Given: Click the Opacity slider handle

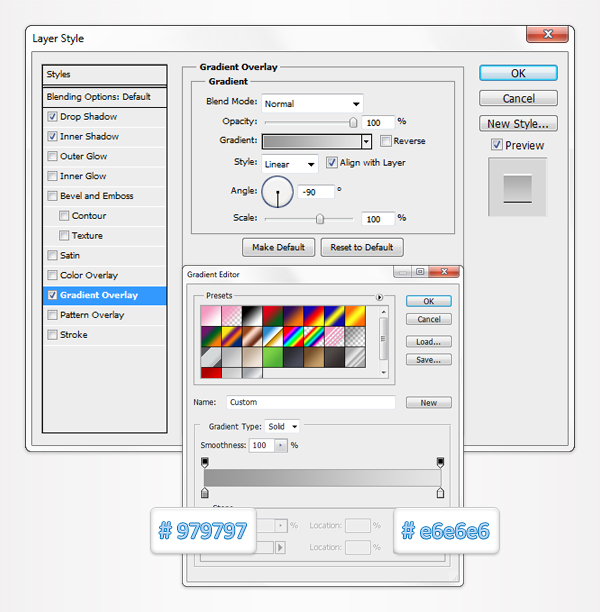Looking at the screenshot, I should click(352, 121).
